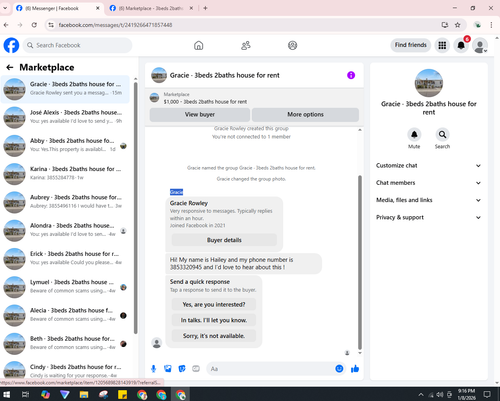
Task: Open the emoji picker
Action: point(339,369)
